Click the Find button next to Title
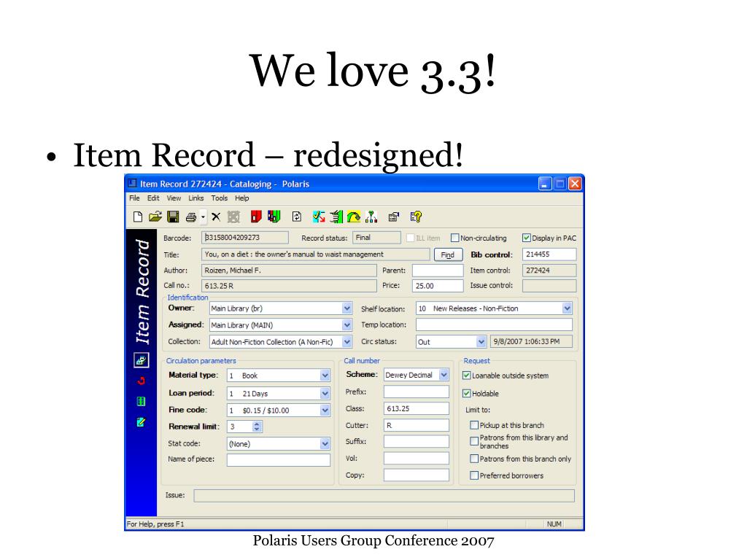The height and width of the screenshot is (560, 747). click(x=448, y=254)
